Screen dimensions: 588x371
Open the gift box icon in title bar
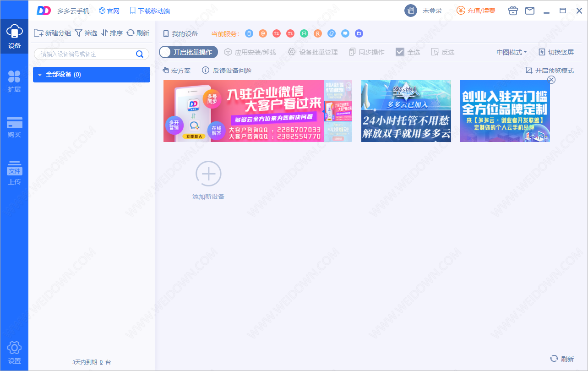[513, 11]
